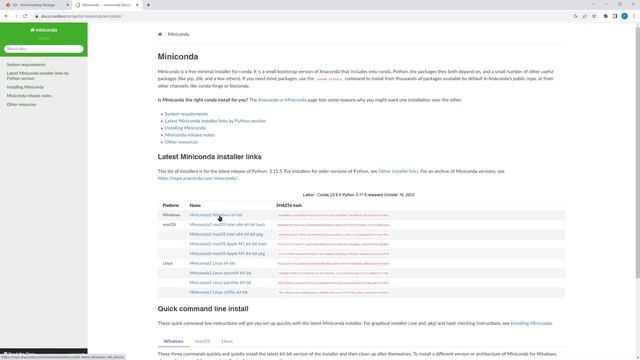Focus the Search docs input field
The height and width of the screenshot is (360, 640).
[x=44, y=49]
